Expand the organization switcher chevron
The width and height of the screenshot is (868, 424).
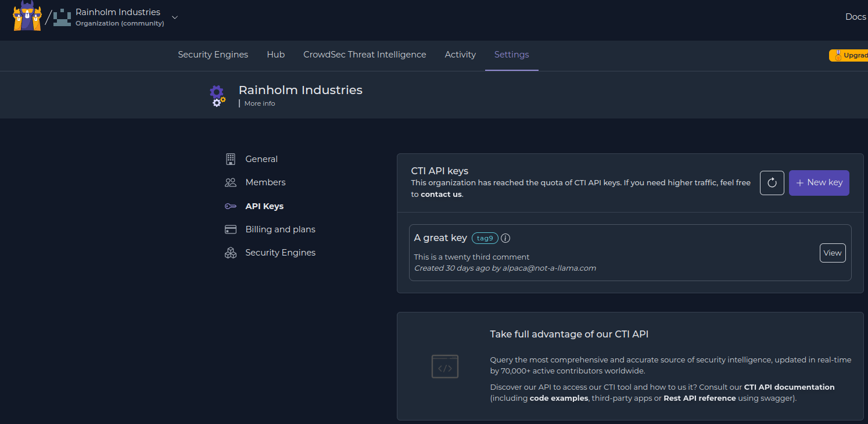tap(174, 17)
